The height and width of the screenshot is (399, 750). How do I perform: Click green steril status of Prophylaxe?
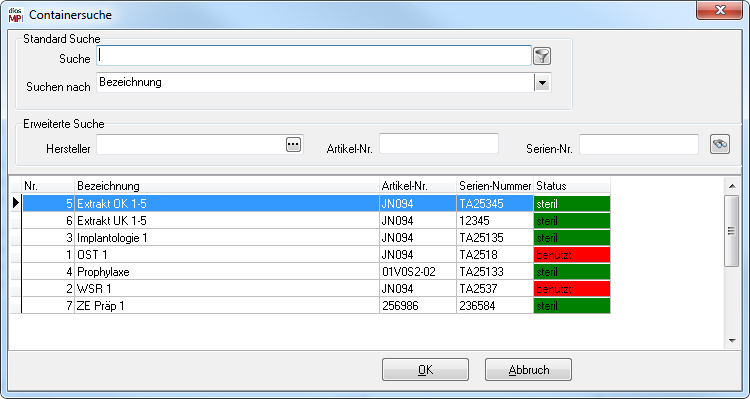tap(572, 272)
